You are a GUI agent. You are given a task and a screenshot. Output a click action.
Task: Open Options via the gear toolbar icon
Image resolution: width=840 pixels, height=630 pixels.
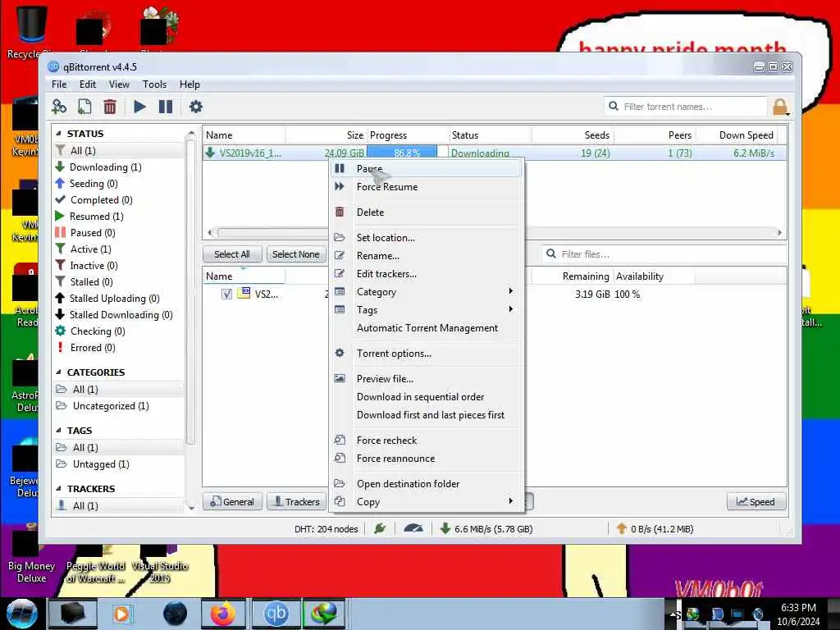coord(196,107)
